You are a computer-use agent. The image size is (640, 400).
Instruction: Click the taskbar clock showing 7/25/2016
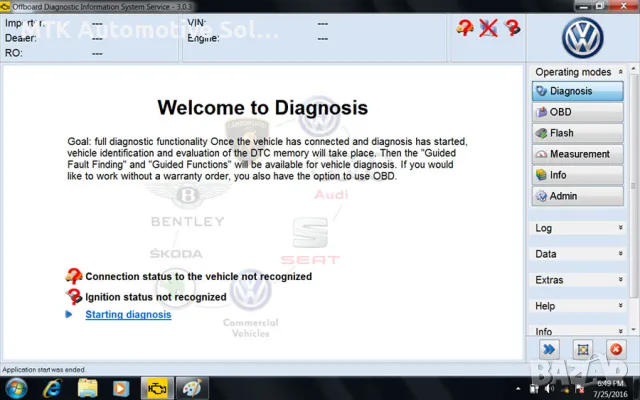click(x=610, y=389)
